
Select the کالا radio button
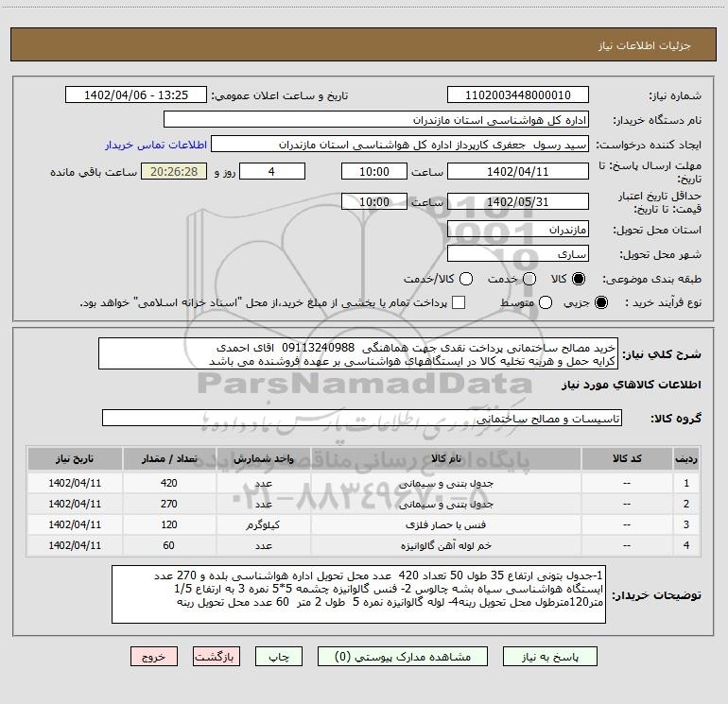(x=579, y=279)
